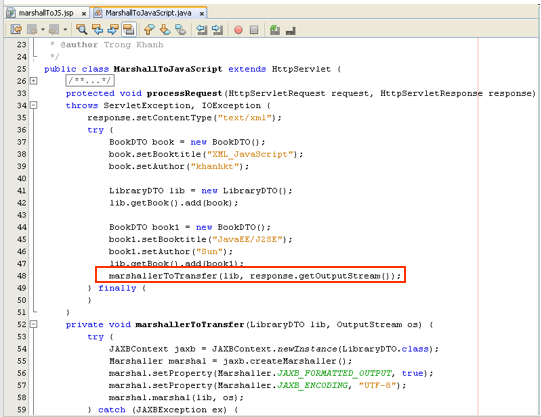Click the "JavaEE/J2SE" string literal
Image resolution: width=541 pixels, height=417 pixels.
[247, 239]
